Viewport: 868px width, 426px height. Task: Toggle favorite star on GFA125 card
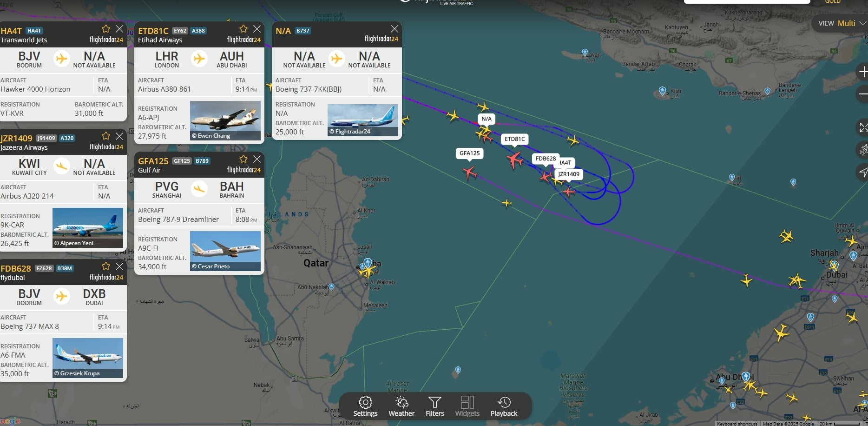click(243, 159)
